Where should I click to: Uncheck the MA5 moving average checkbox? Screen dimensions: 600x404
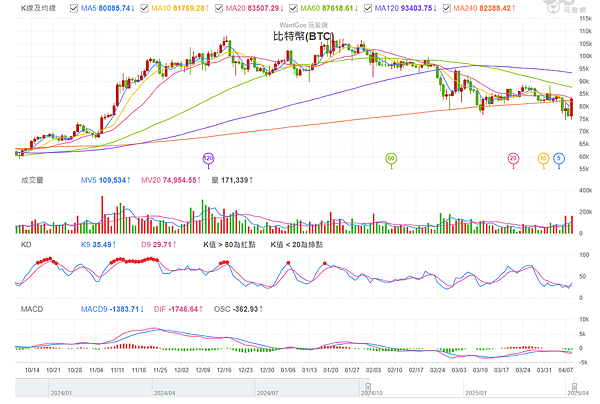point(74,8)
